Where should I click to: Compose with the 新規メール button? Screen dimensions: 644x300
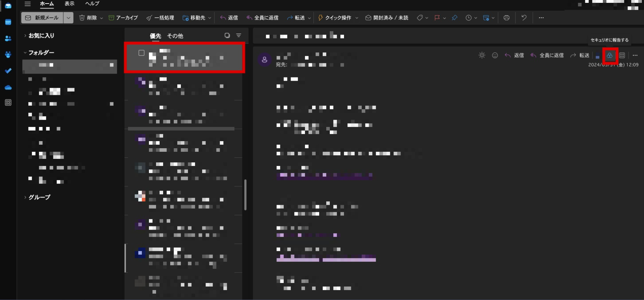[x=42, y=18]
